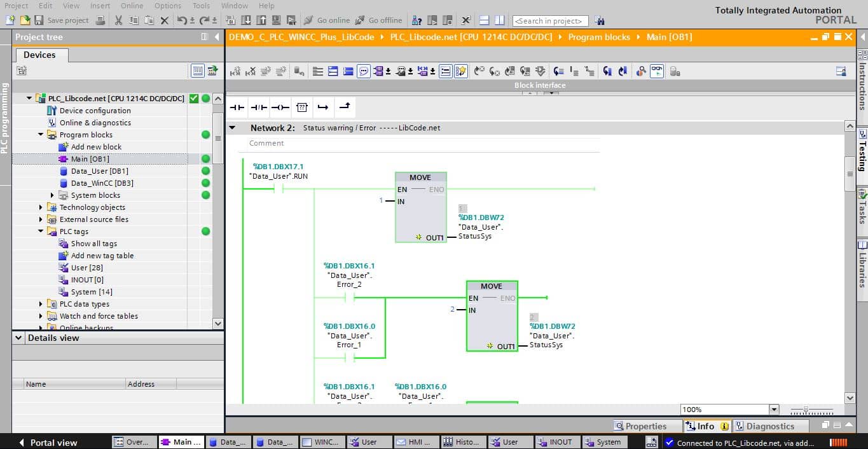Insert output coil instruction
Viewport: 868px width, 449px height.
click(x=280, y=107)
